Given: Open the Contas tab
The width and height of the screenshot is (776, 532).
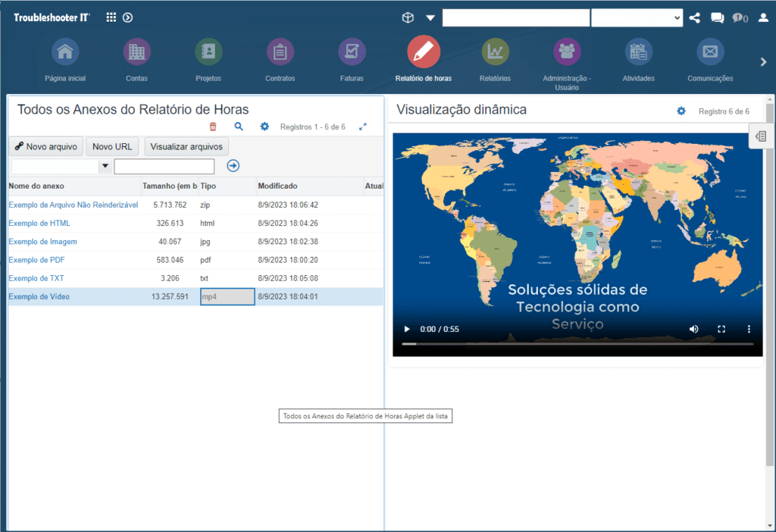Looking at the screenshot, I should click(x=136, y=59).
